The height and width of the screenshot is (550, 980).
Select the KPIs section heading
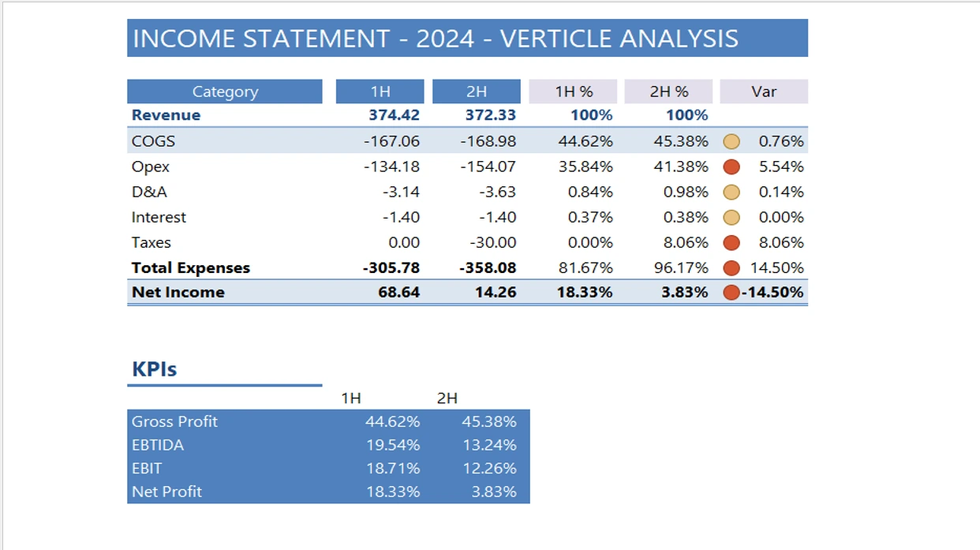click(155, 369)
